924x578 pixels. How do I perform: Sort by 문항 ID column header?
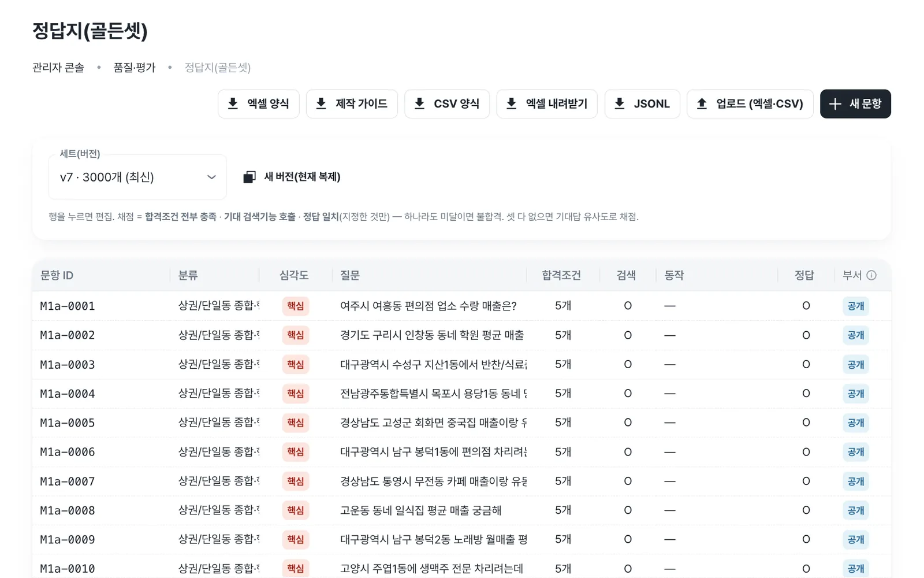point(57,275)
